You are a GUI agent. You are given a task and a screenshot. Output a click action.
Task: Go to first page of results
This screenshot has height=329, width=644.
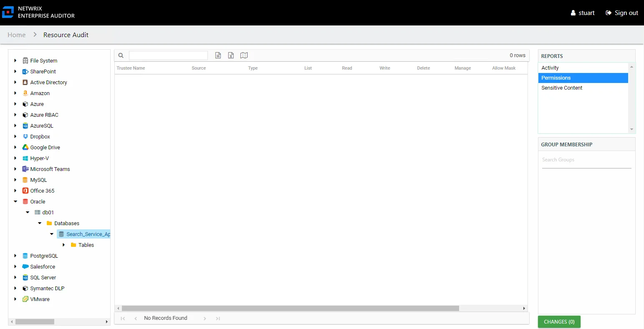click(x=123, y=318)
